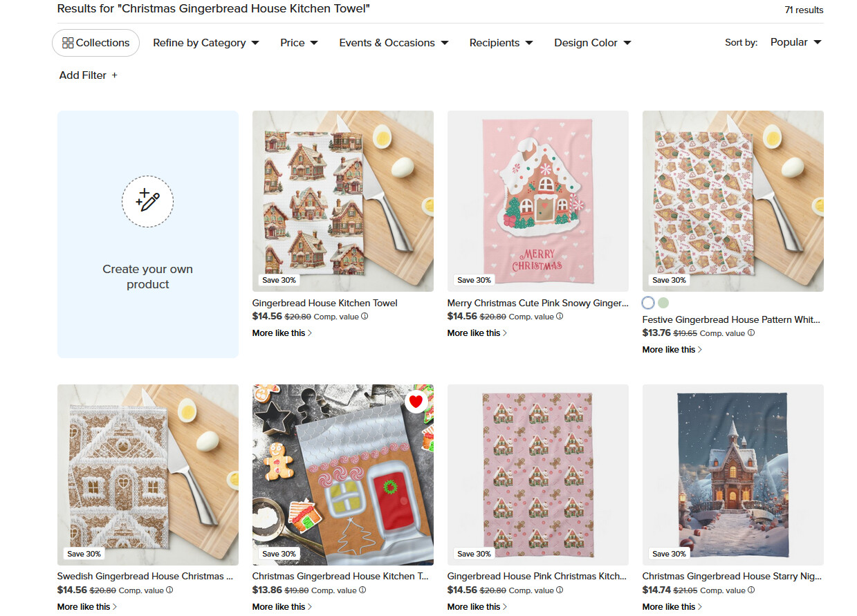Click the info icon beside the Starry Night towel price
This screenshot has height=616, width=857.
tap(751, 590)
